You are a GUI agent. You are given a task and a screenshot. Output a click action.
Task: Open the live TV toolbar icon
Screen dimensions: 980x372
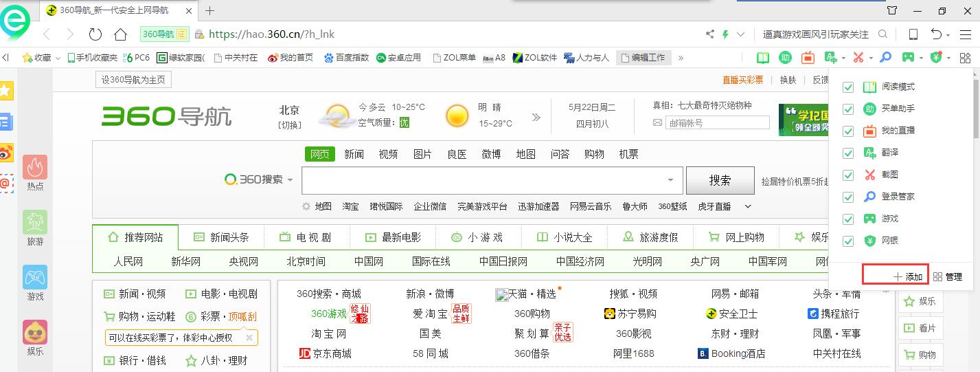(x=808, y=58)
